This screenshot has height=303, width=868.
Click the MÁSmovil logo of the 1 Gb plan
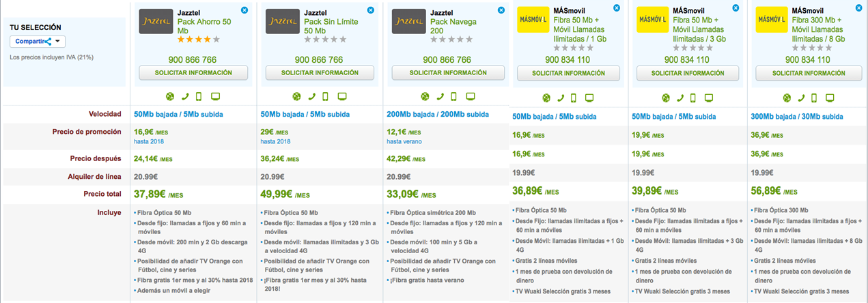[x=533, y=19]
